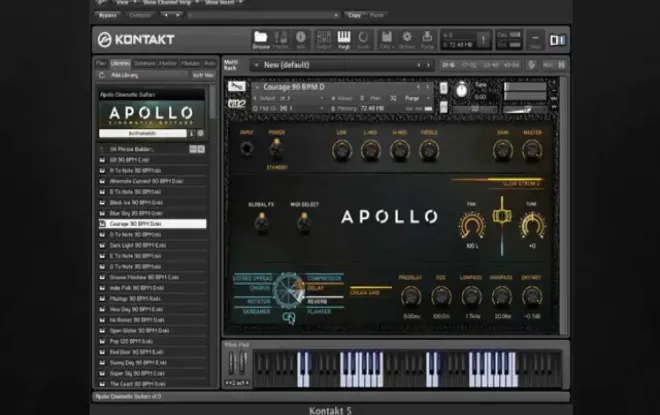Open the instrument Output dropdown

click(x=289, y=98)
